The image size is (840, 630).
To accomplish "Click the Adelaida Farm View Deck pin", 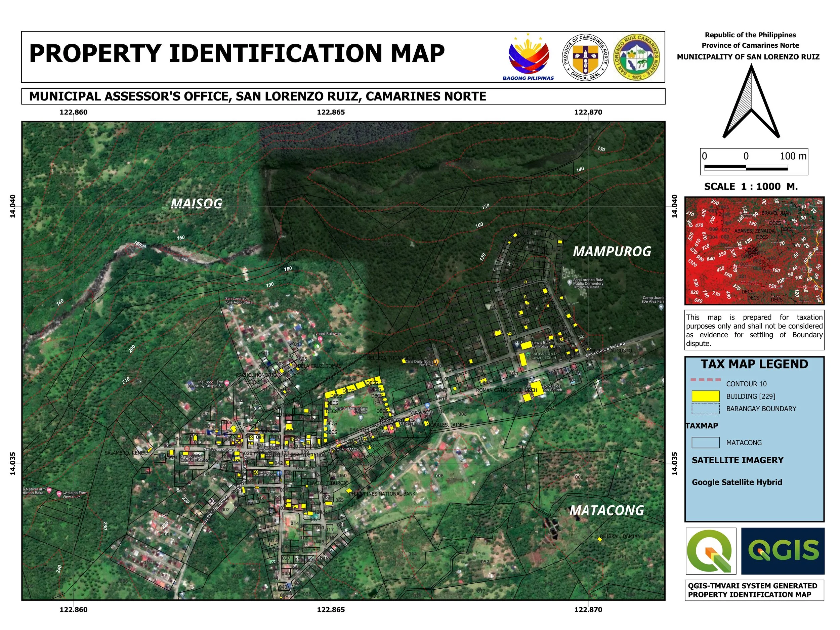I will 59,494.
